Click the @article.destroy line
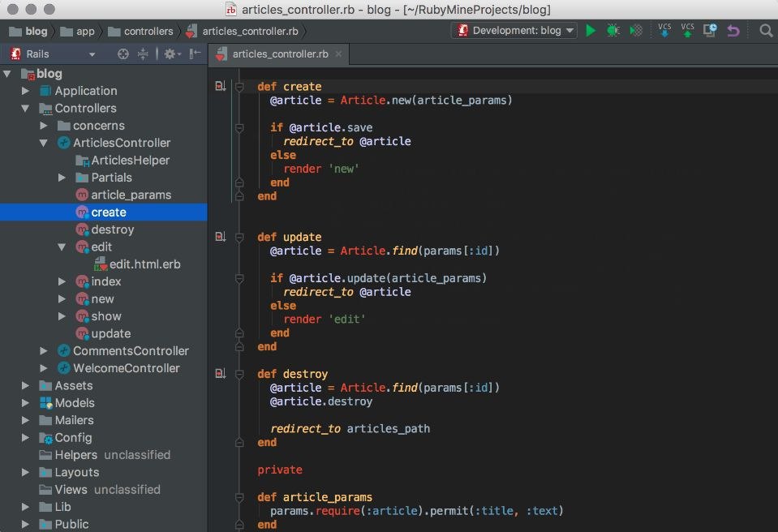Screen dimensions: 778x532 click(x=321, y=401)
